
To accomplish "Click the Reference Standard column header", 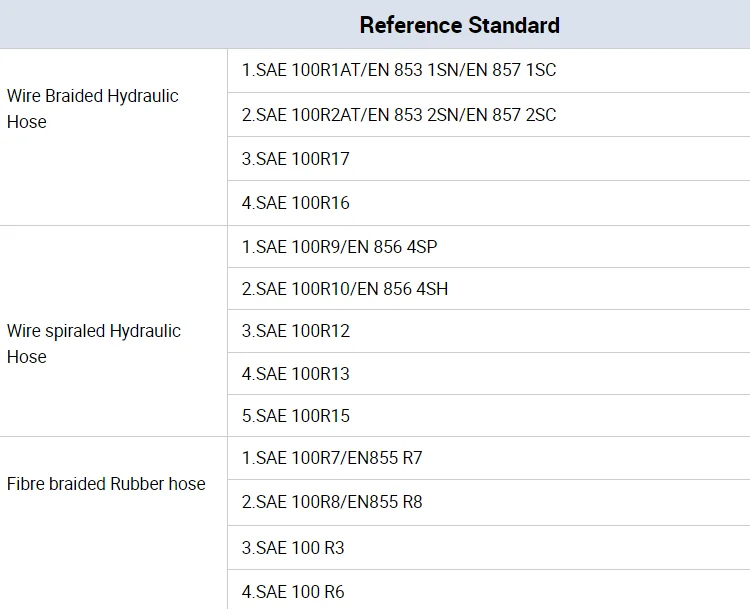I will 459,25.
